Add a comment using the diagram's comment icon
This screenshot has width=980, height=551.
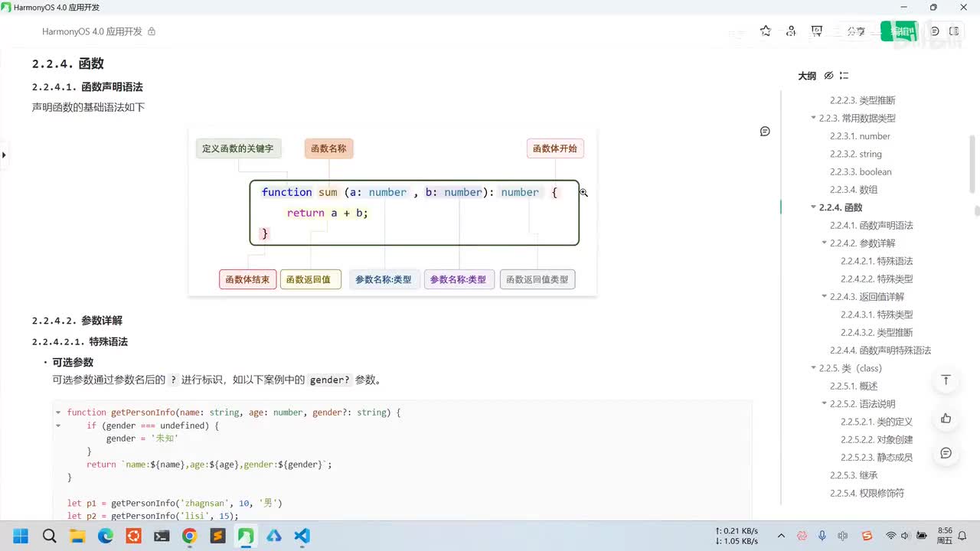point(765,132)
